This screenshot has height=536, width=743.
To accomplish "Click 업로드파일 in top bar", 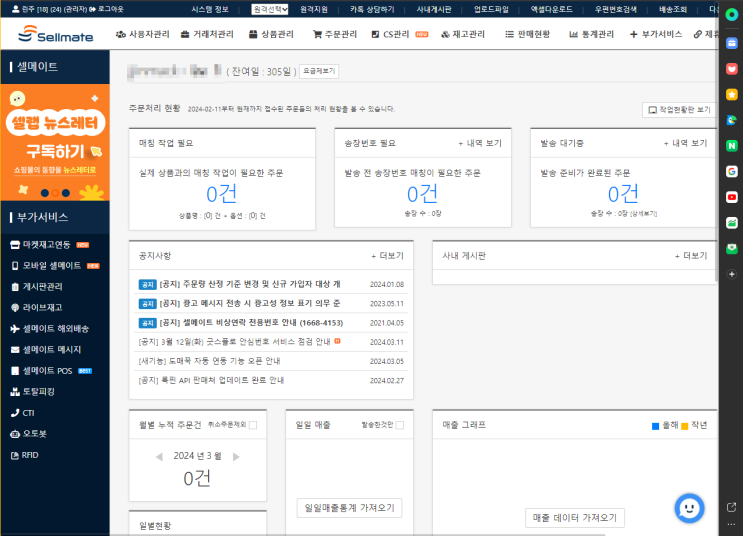I will pos(491,9).
